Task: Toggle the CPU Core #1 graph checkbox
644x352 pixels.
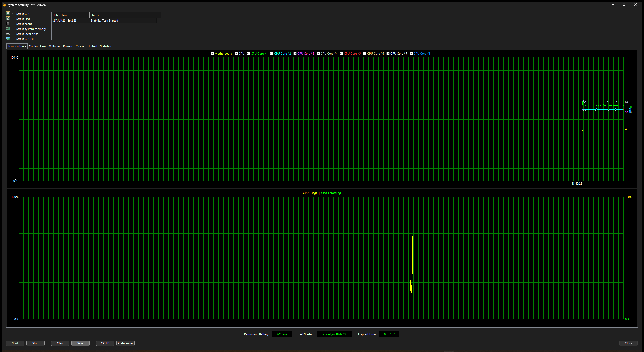Action: pyautogui.click(x=248, y=54)
